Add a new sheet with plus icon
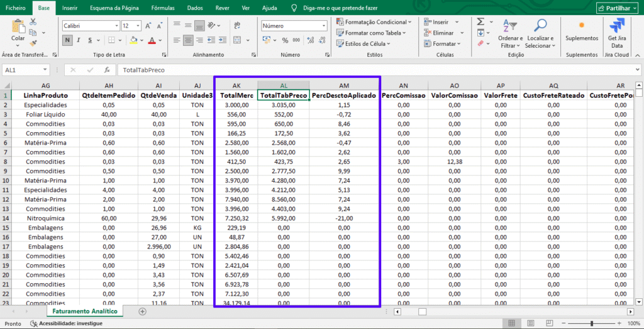The width and height of the screenshot is (644, 329). [142, 311]
